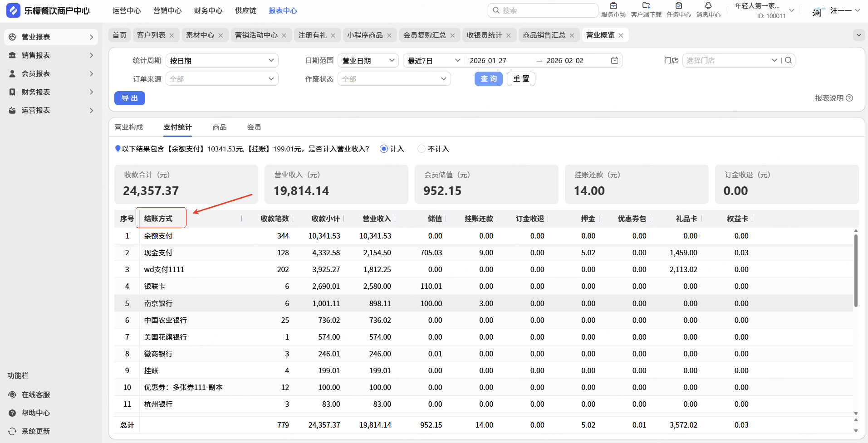Open the 消息中心 notification bell
The height and width of the screenshot is (443, 868).
[708, 6]
